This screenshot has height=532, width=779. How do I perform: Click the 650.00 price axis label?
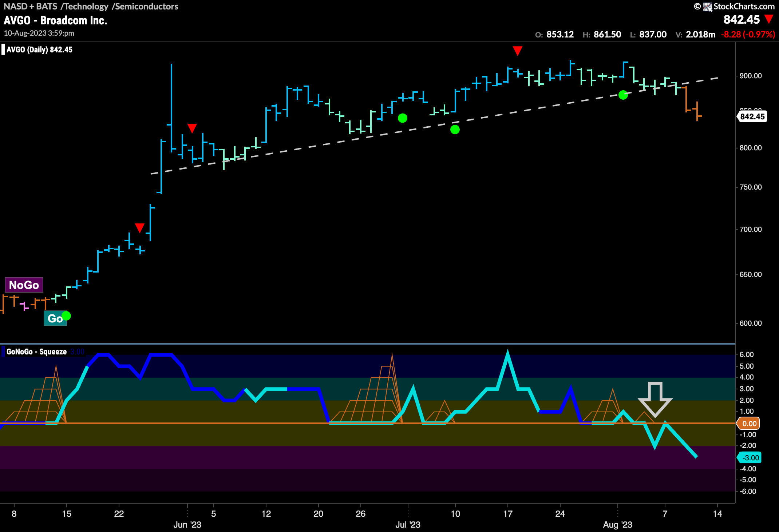750,274
